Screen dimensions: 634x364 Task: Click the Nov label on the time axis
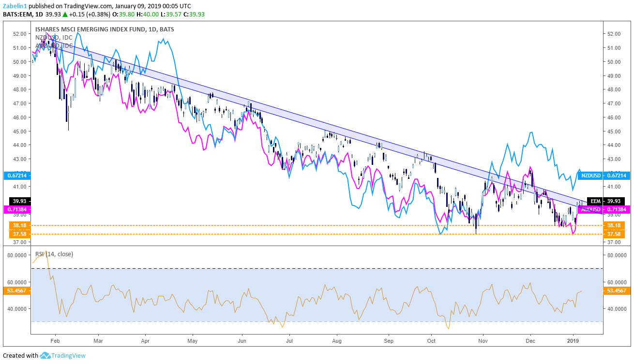pyautogui.click(x=483, y=340)
